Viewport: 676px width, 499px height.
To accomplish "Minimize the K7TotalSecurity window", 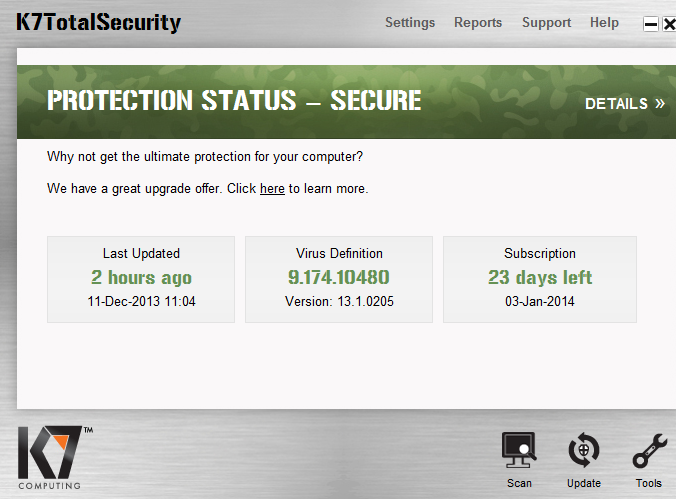I will tap(651, 24).
